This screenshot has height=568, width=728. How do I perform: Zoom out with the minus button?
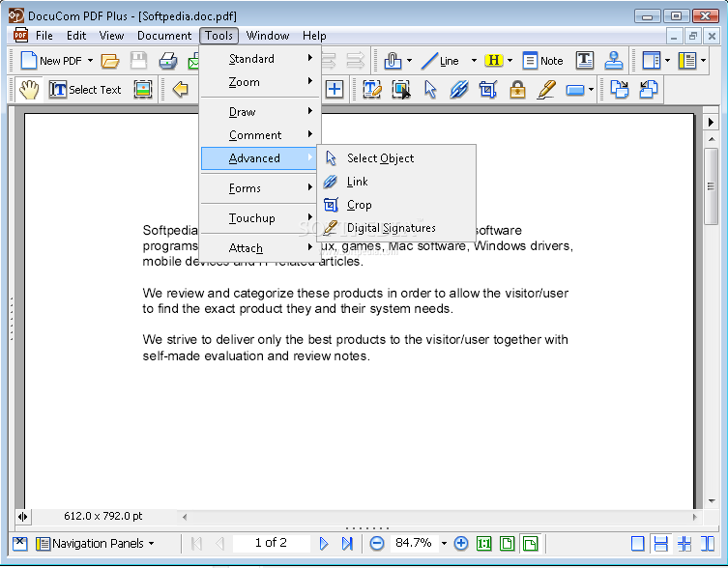pos(376,544)
